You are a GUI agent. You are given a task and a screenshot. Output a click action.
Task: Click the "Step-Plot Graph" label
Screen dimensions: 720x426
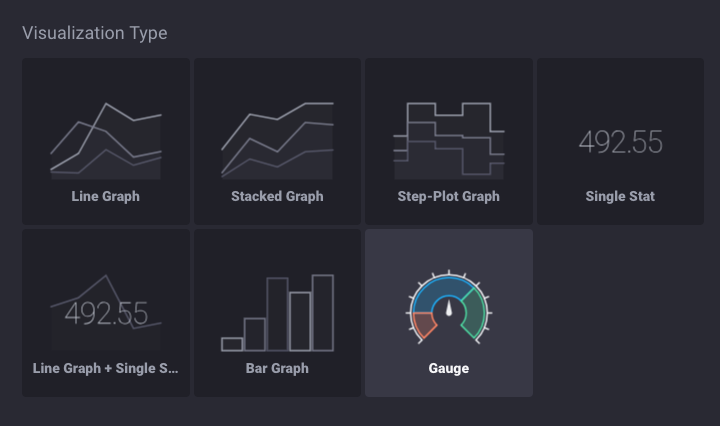click(x=449, y=196)
